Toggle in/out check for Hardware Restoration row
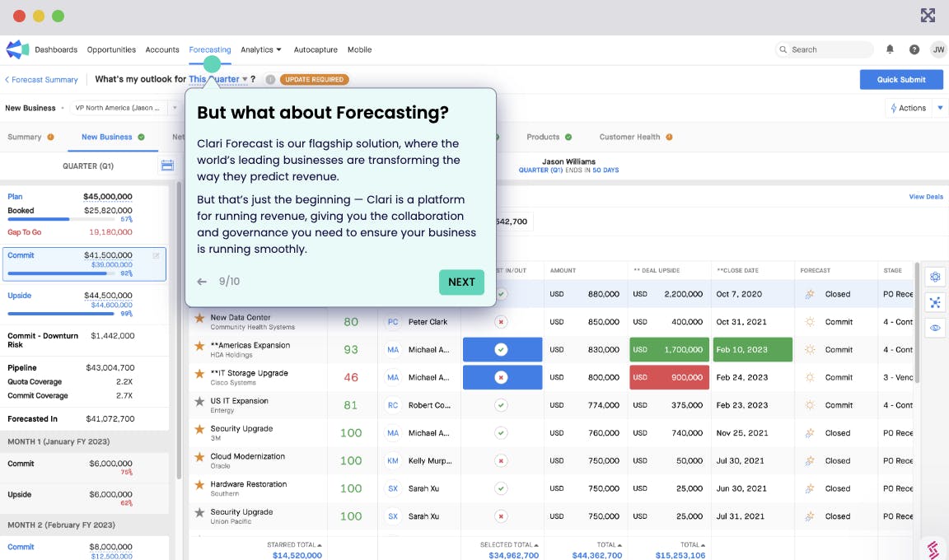 501,488
